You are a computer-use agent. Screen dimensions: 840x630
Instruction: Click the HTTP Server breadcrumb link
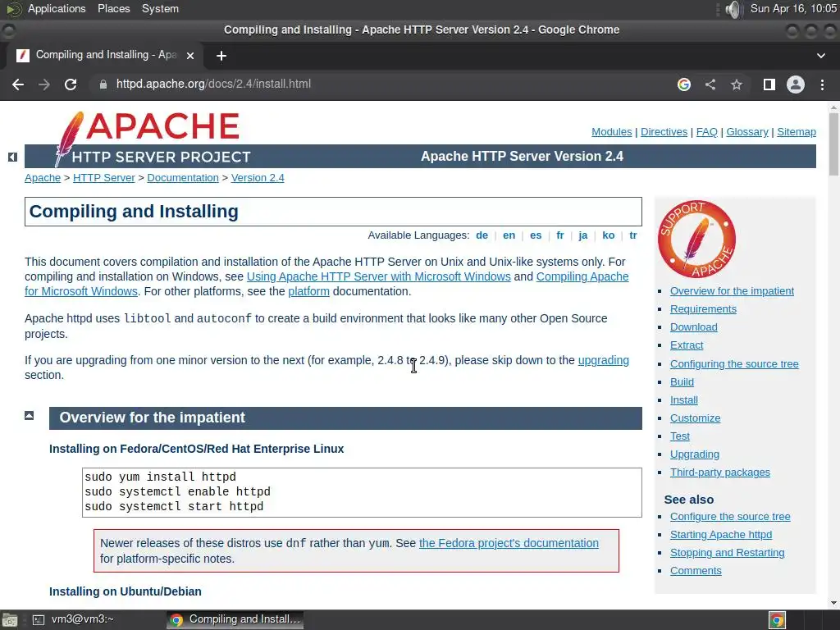pos(104,178)
